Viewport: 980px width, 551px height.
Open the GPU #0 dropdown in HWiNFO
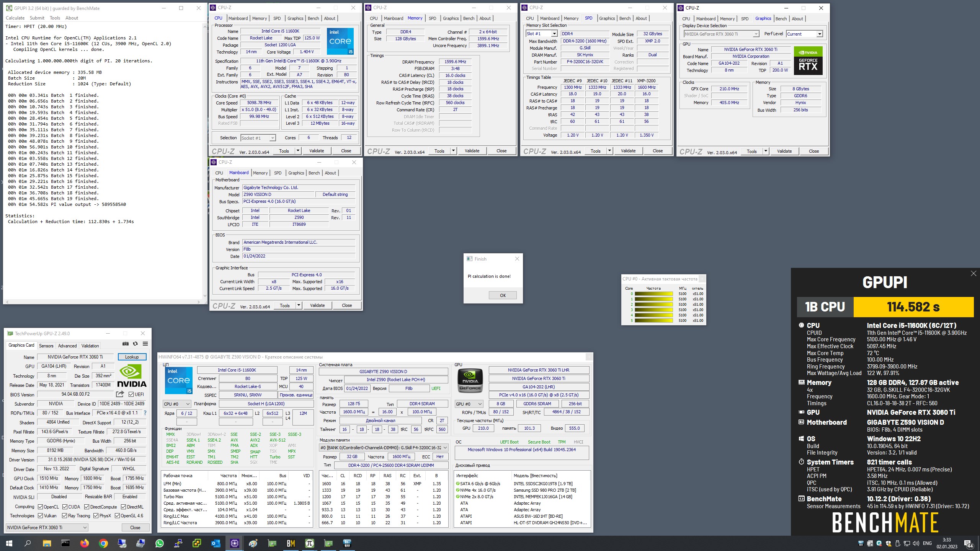tap(469, 404)
